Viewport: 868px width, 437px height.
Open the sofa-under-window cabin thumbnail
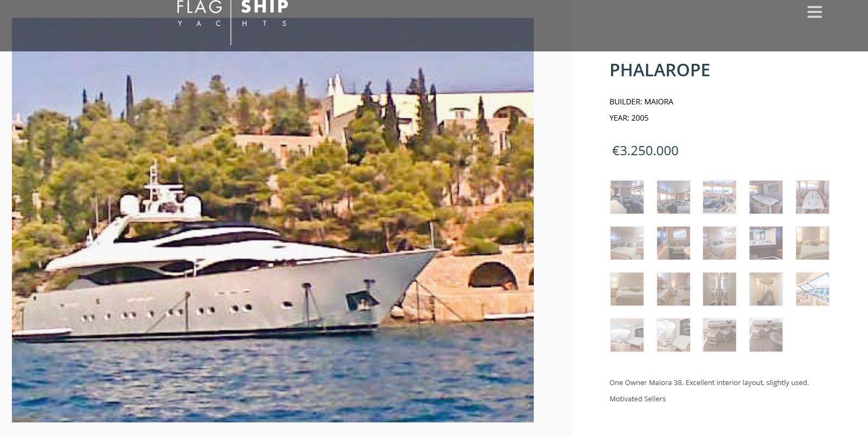(x=673, y=243)
